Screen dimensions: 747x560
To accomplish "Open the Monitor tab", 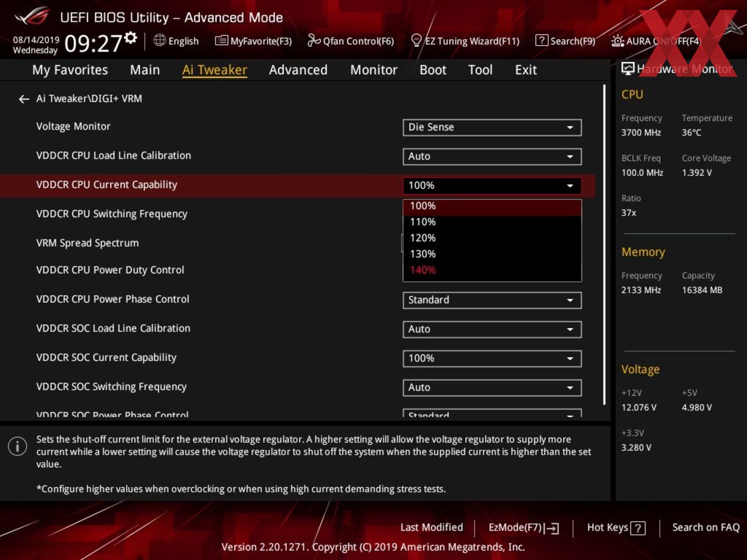I will click(374, 70).
